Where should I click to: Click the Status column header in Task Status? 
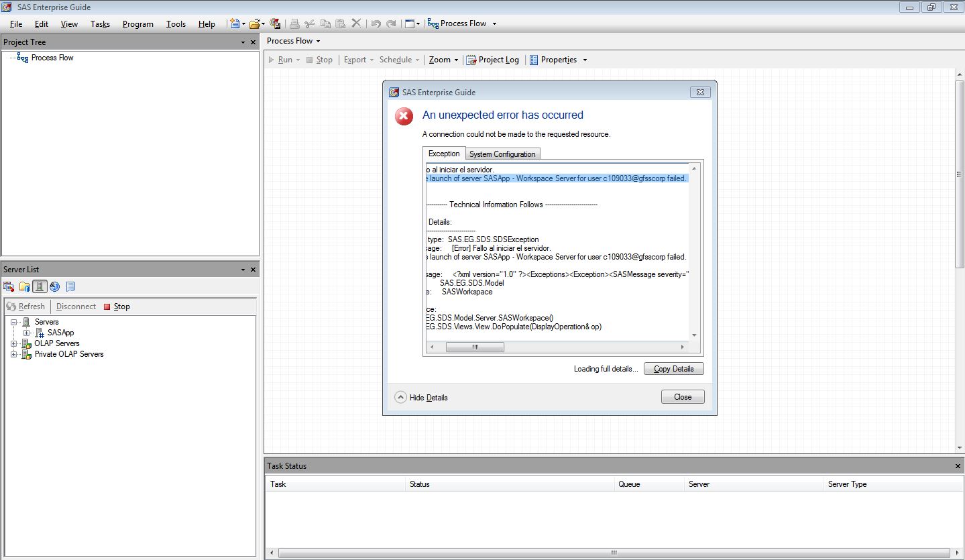pos(510,484)
